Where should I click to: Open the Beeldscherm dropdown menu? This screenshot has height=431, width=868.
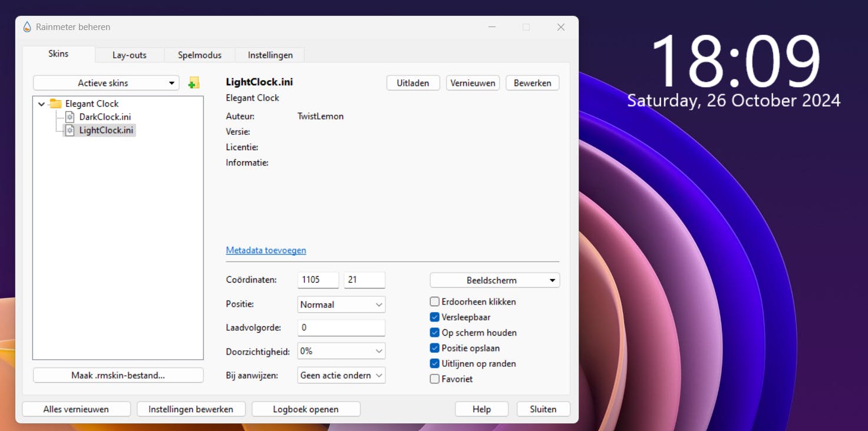click(495, 280)
